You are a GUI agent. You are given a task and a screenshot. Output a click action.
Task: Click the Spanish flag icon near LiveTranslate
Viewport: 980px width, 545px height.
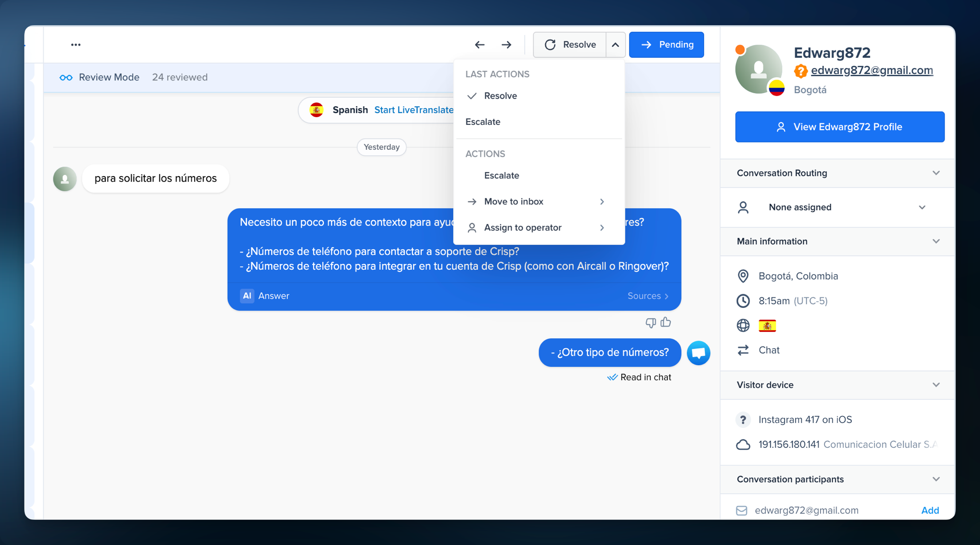[317, 109]
